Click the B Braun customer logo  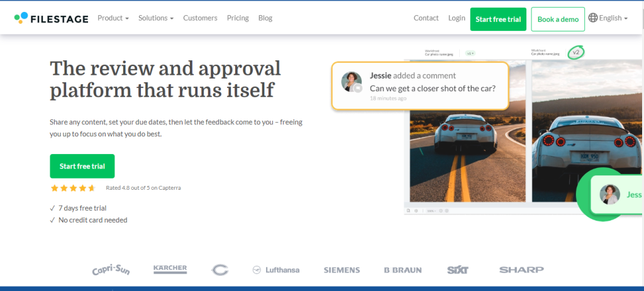(x=403, y=270)
